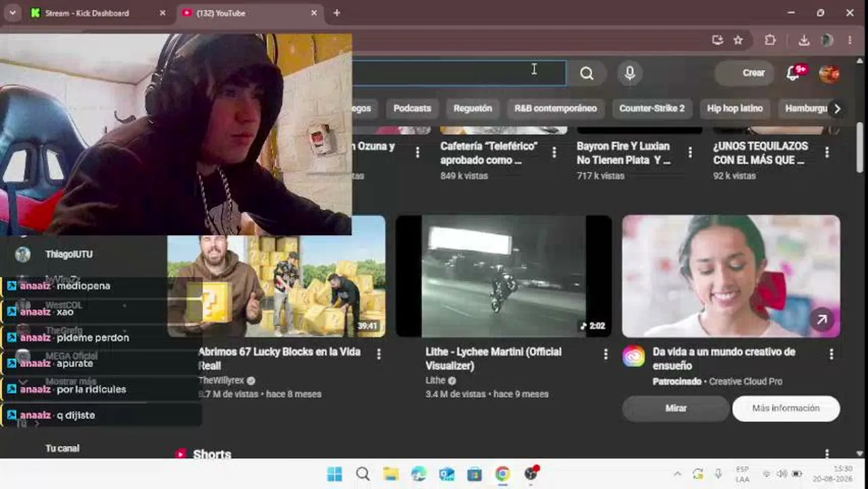This screenshot has width=868, height=489.
Task: Open options for UNOS TEQUILAZOS video
Action: click(x=827, y=153)
